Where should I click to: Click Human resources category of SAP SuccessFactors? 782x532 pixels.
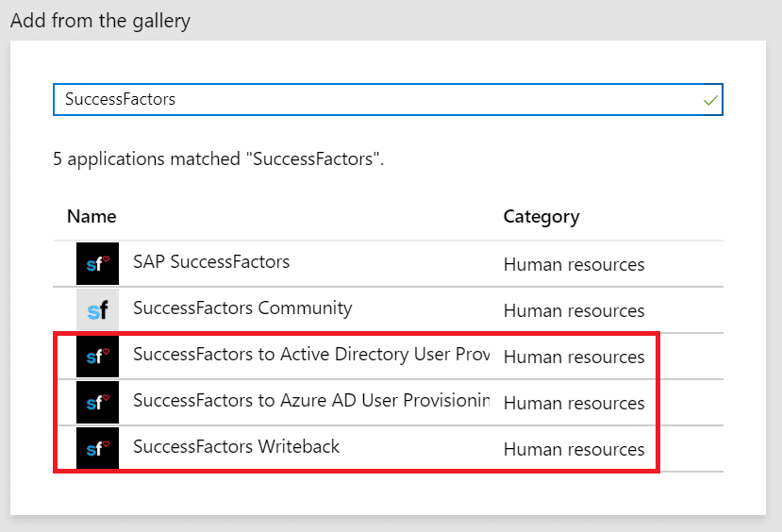[574, 265]
